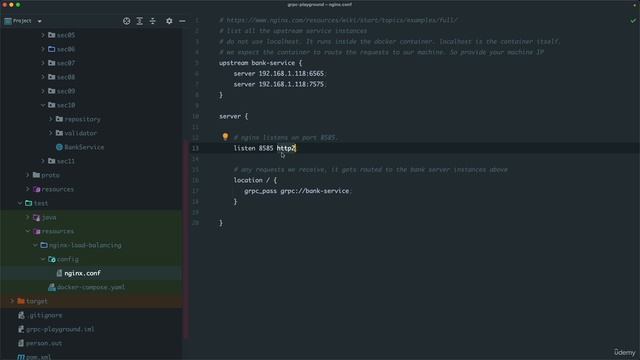Click the BankService class icon
The image size is (640, 360).
(x=59, y=147)
